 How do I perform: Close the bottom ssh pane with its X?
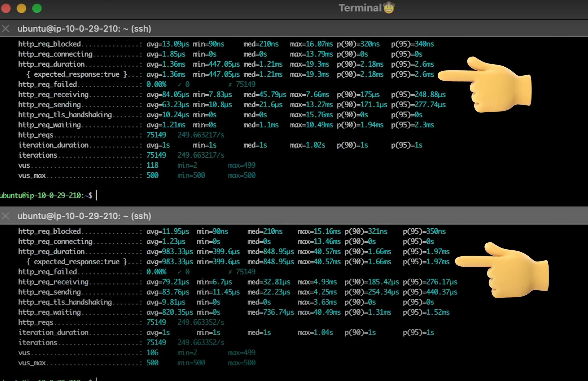click(6, 216)
